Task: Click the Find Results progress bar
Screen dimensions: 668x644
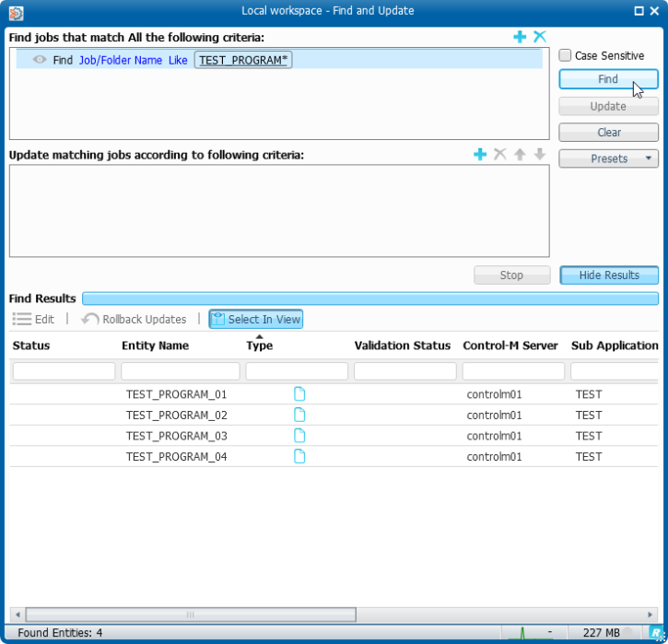Action: click(369, 299)
